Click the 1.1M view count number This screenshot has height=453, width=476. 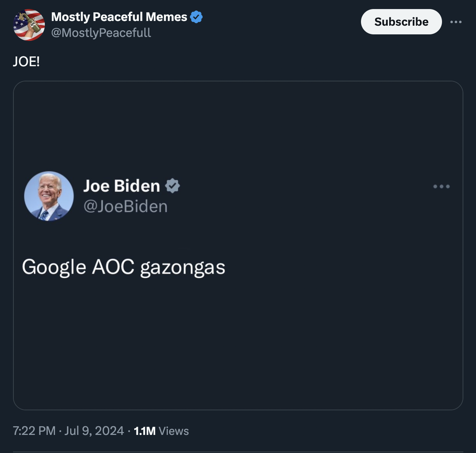pyautogui.click(x=145, y=431)
